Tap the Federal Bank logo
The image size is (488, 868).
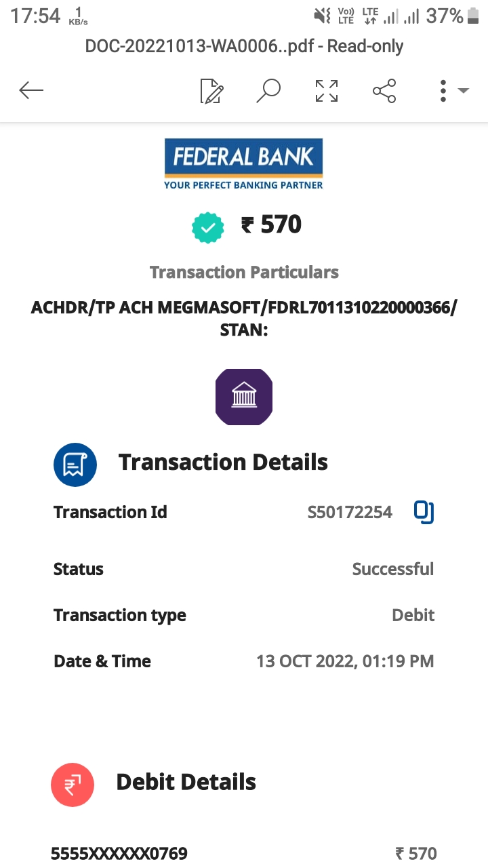243,163
